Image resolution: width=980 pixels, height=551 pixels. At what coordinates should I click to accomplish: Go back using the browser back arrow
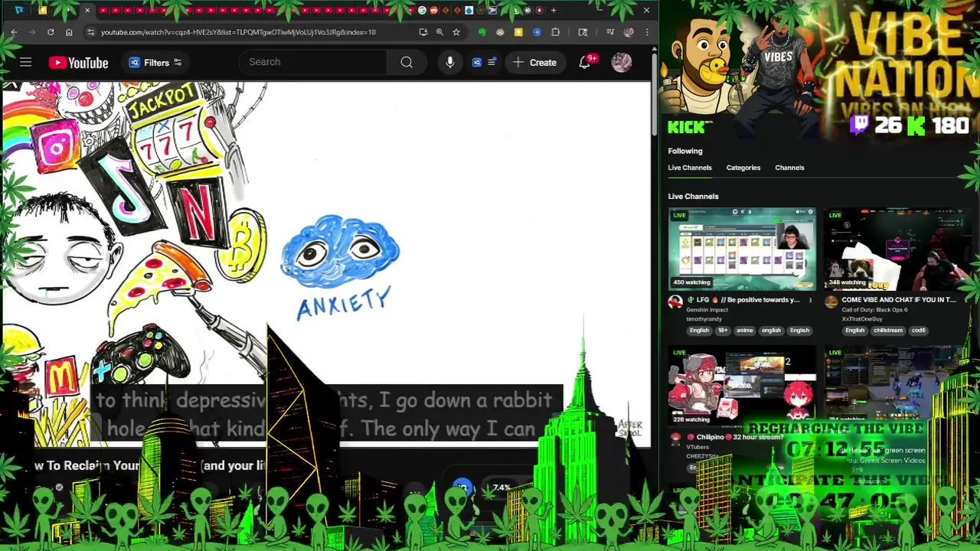(x=14, y=32)
